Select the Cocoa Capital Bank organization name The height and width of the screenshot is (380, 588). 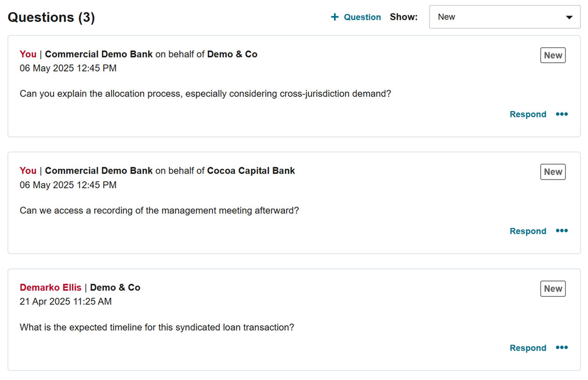pos(251,171)
